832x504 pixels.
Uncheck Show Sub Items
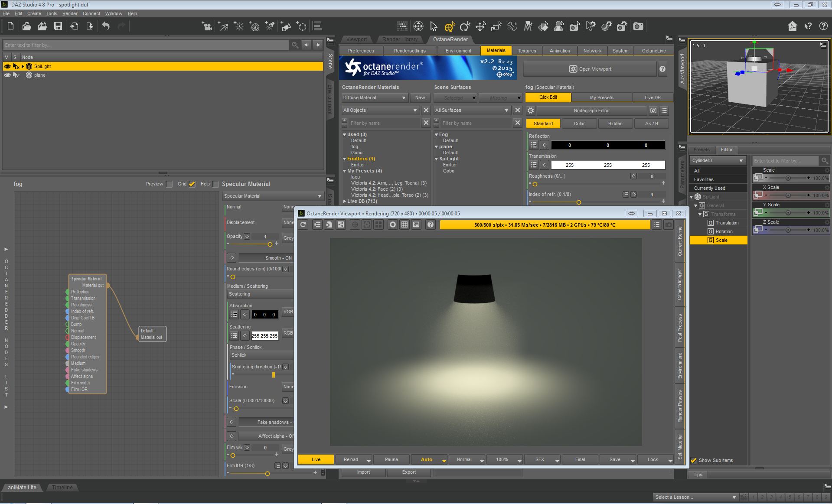click(694, 460)
